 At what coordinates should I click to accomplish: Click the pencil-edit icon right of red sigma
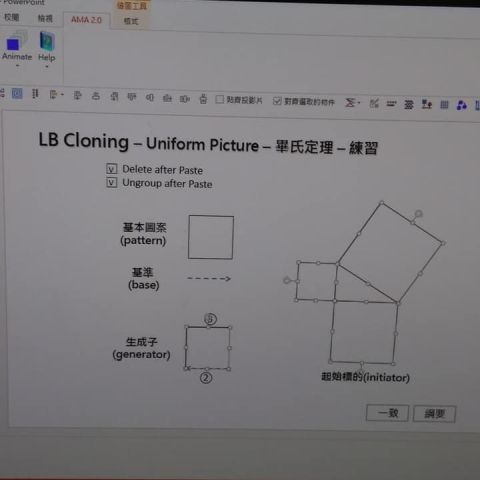pos(374,103)
